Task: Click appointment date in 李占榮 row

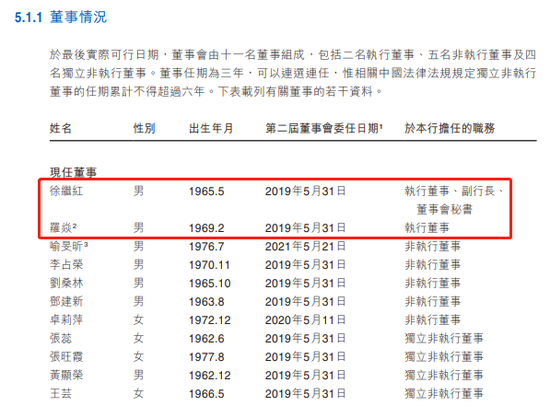Action: (x=306, y=265)
